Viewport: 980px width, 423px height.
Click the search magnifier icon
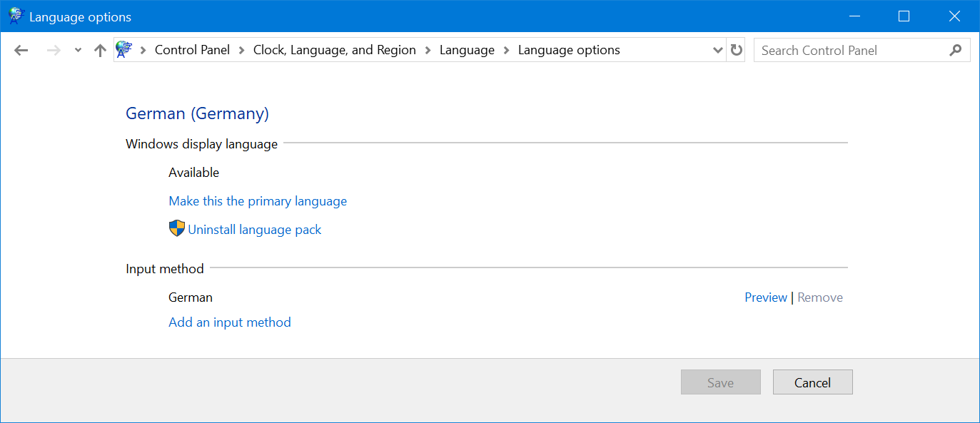click(956, 51)
